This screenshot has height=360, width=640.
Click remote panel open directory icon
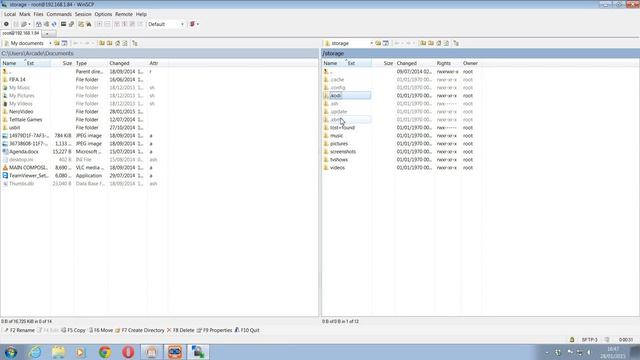point(378,43)
